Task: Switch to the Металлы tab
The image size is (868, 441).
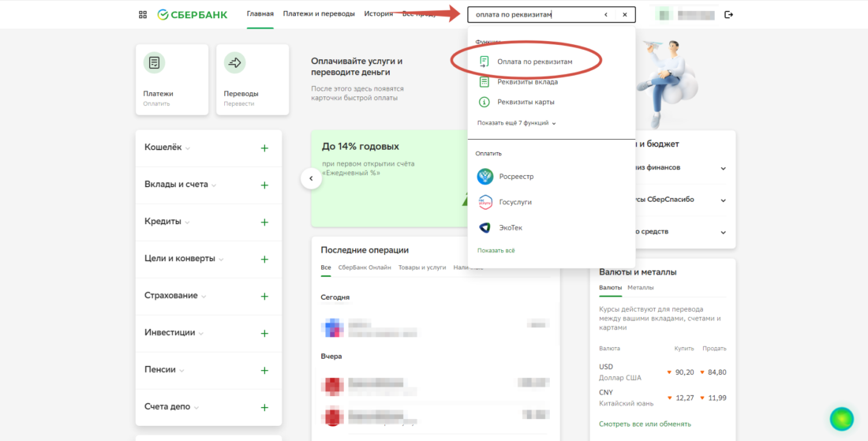Action: pos(640,288)
